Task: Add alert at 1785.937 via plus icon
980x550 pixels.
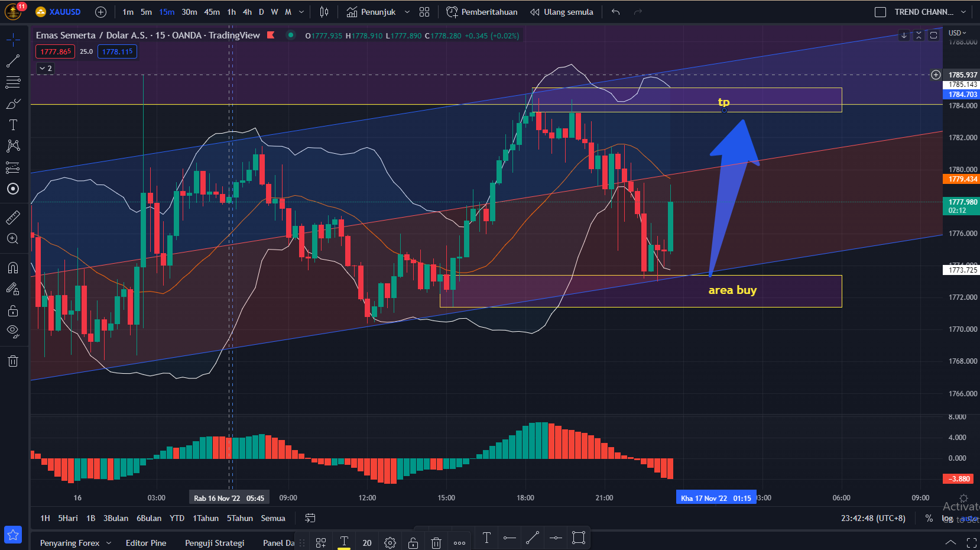Action: [936, 75]
